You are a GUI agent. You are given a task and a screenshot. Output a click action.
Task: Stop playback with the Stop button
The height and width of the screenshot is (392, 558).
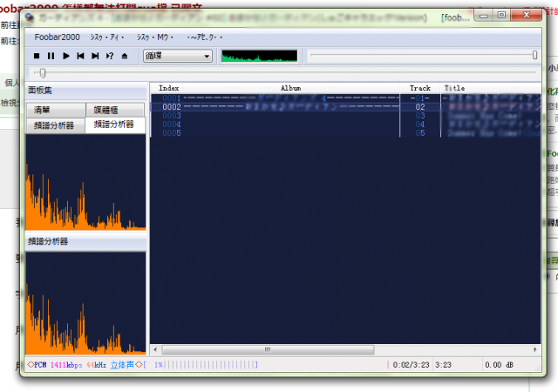click(37, 56)
